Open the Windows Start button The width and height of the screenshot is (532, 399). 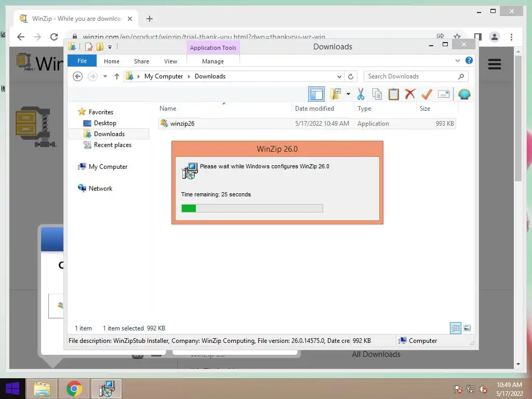click(x=12, y=389)
